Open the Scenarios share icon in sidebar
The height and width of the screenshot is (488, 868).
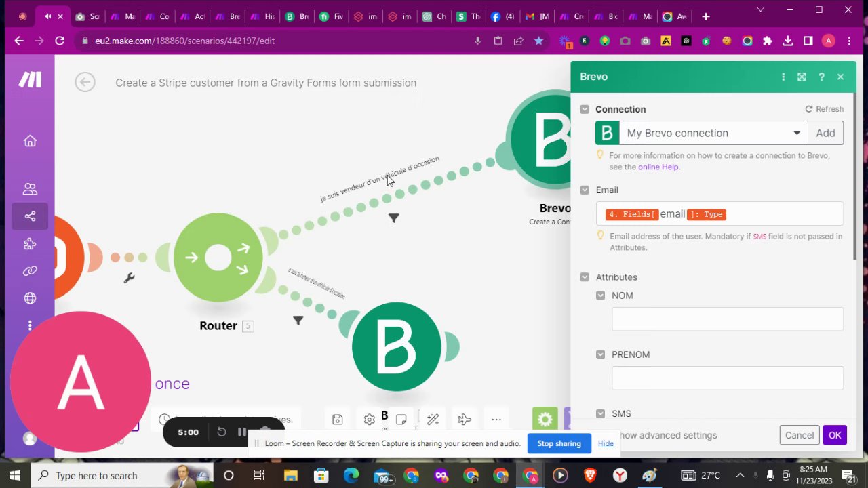30,216
